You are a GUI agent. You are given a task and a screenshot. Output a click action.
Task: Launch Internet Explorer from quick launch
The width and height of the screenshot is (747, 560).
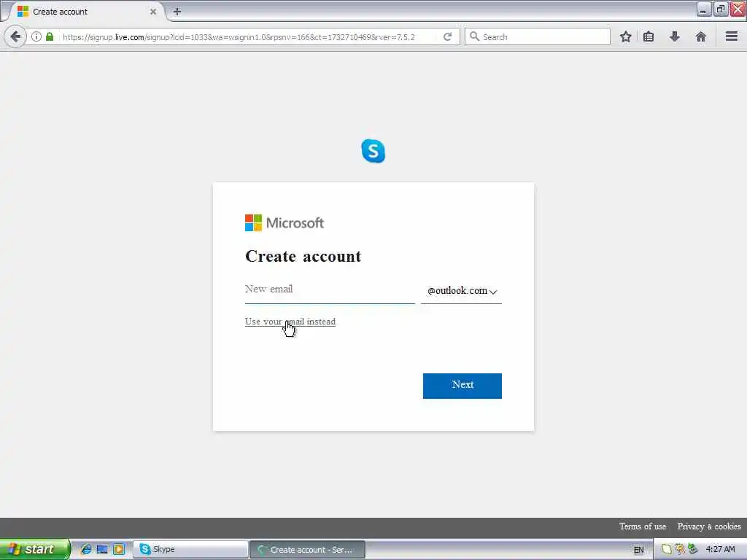(86, 549)
